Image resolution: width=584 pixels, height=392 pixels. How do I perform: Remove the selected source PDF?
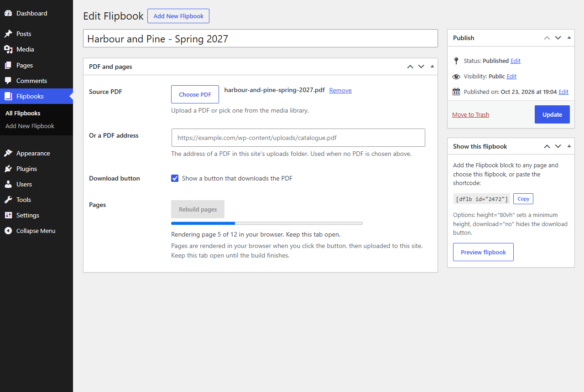[340, 90]
